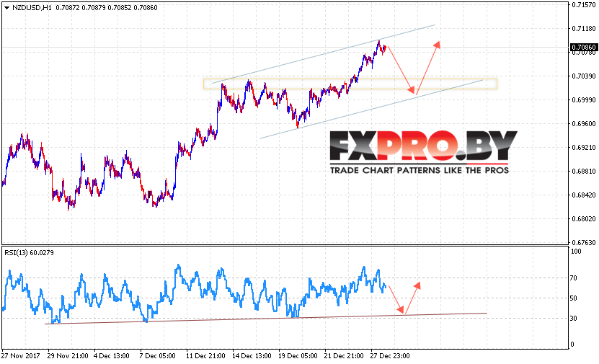This screenshot has height=364, width=599.
Task: Select the 0.69990 price axis label
Action: click(x=584, y=100)
